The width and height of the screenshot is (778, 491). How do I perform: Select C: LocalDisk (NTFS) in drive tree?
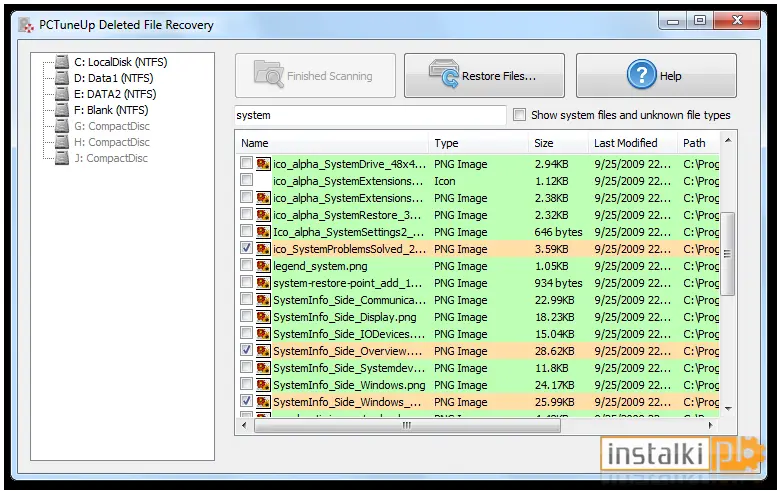[121, 62]
